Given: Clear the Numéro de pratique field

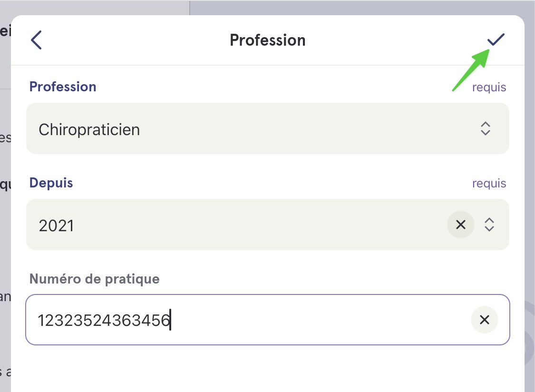Looking at the screenshot, I should coord(485,320).
